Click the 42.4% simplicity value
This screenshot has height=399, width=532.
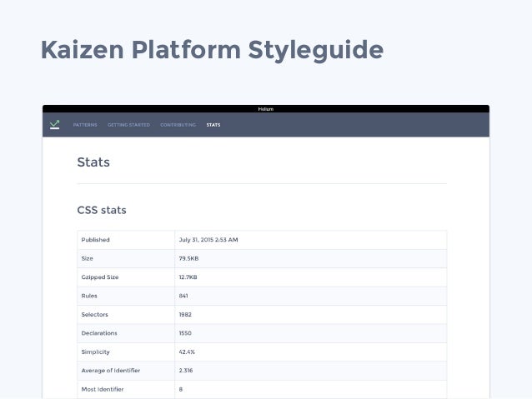click(187, 352)
